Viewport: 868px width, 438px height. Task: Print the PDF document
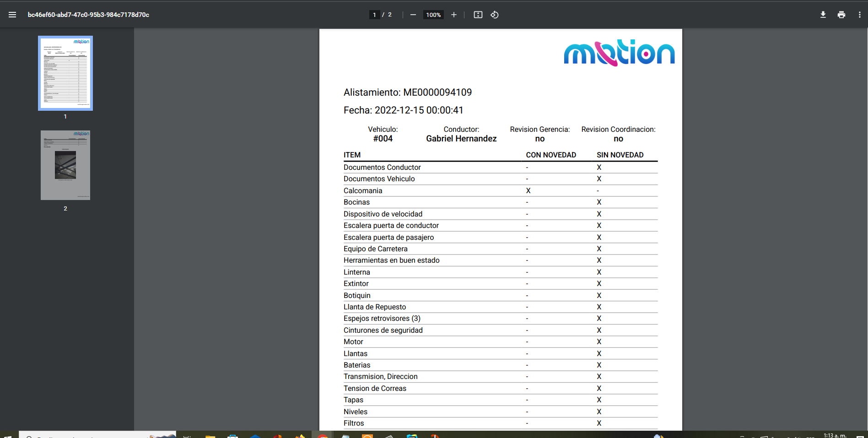(x=841, y=15)
